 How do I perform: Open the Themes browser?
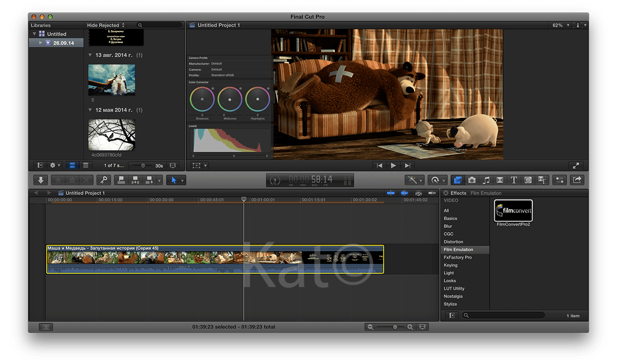pos(541,180)
